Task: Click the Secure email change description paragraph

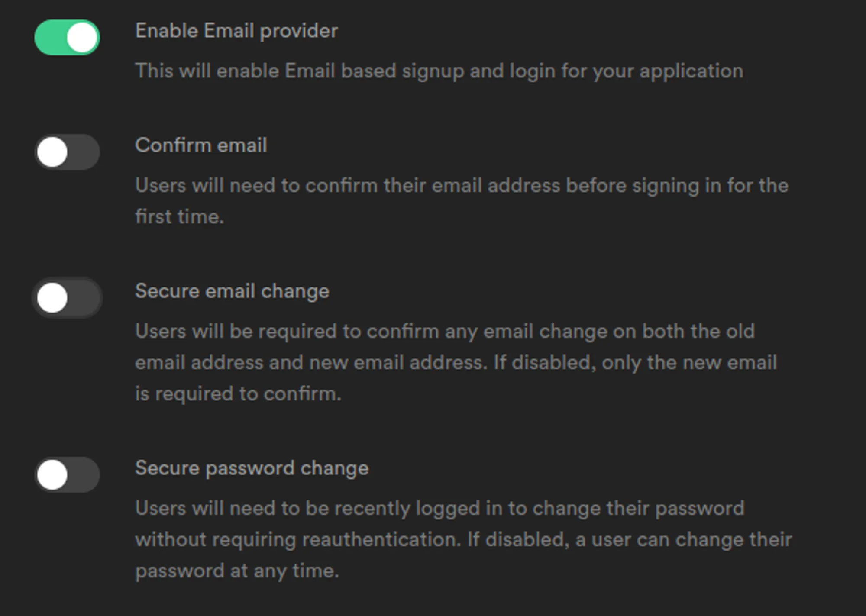Action: 456,363
